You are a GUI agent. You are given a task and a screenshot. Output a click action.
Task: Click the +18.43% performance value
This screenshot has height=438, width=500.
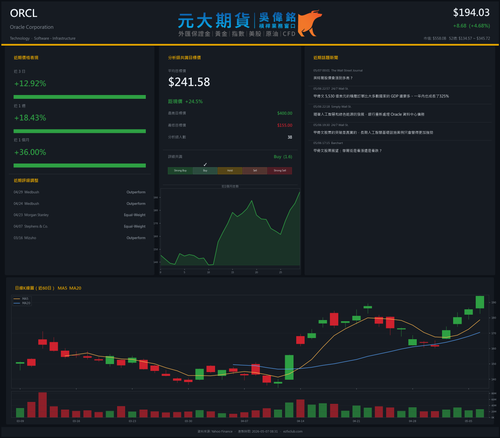coord(30,118)
